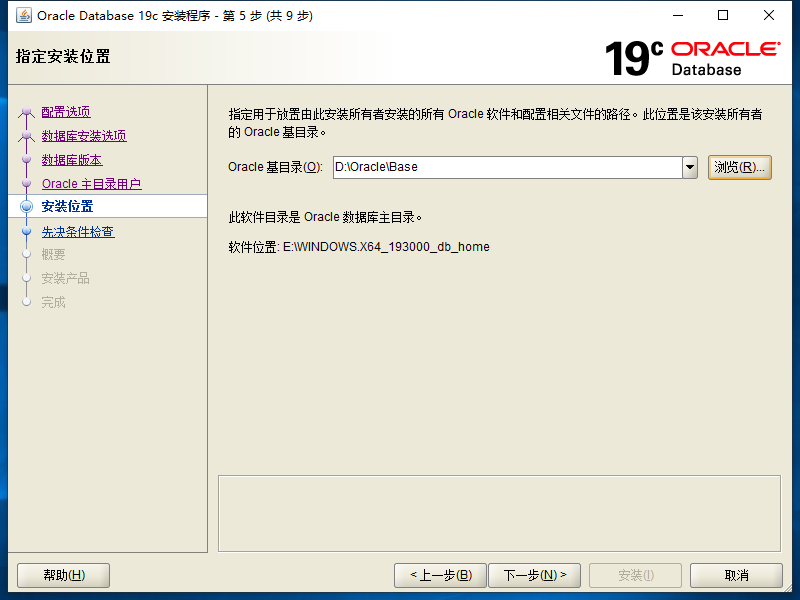Viewport: 800px width, 600px height.
Task: Maximize the Oracle installer window
Action: (x=723, y=15)
